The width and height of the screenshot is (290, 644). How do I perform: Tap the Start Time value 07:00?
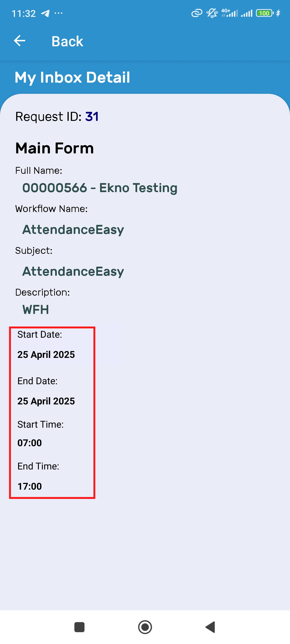[x=29, y=443]
